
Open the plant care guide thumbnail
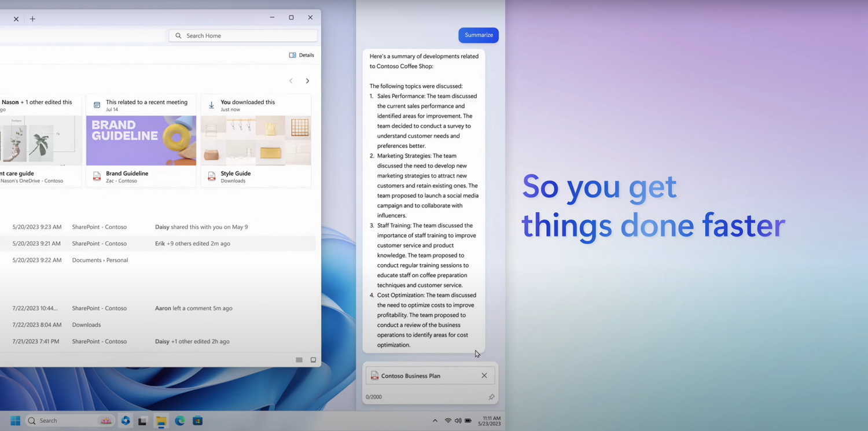41,141
